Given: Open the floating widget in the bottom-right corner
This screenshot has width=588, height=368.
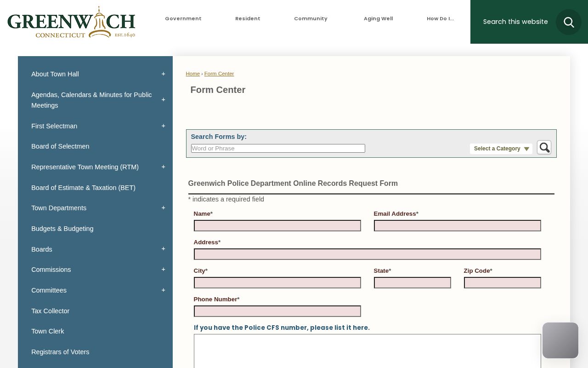Looking at the screenshot, I should point(560,340).
